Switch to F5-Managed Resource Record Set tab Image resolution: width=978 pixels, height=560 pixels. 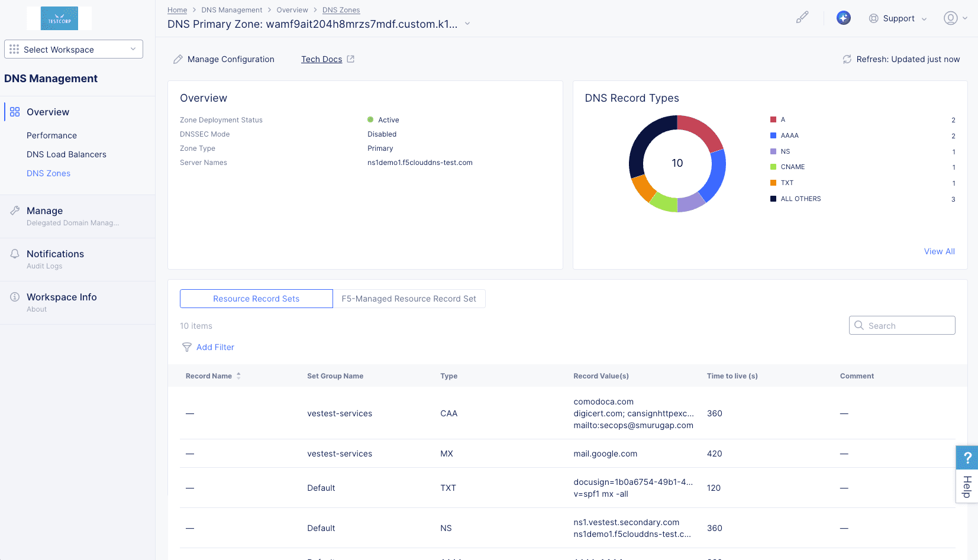(x=409, y=299)
